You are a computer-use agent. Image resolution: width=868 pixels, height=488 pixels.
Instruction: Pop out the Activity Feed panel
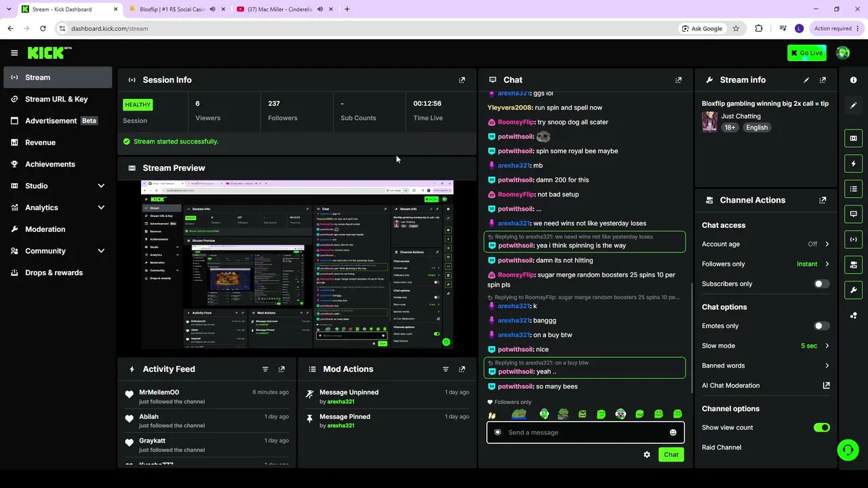(x=281, y=369)
